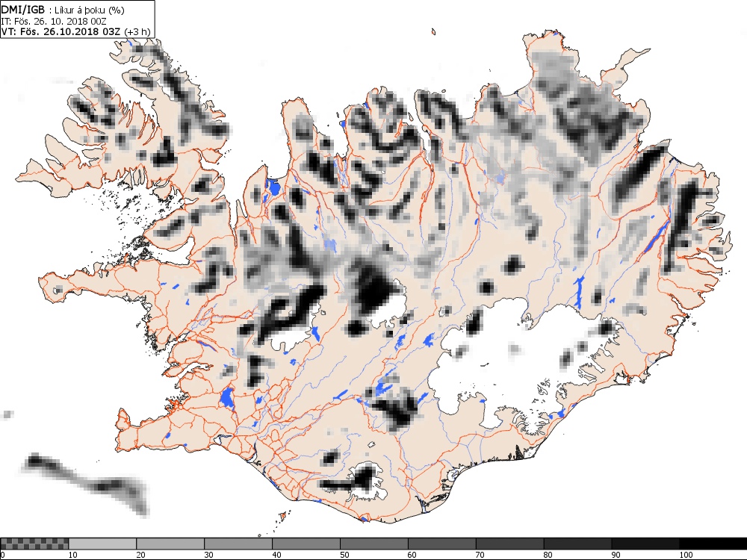Image resolution: width=747 pixels, height=560 pixels.
Task: Pick the 20–30% gray legend swatch
Action: coord(170,544)
